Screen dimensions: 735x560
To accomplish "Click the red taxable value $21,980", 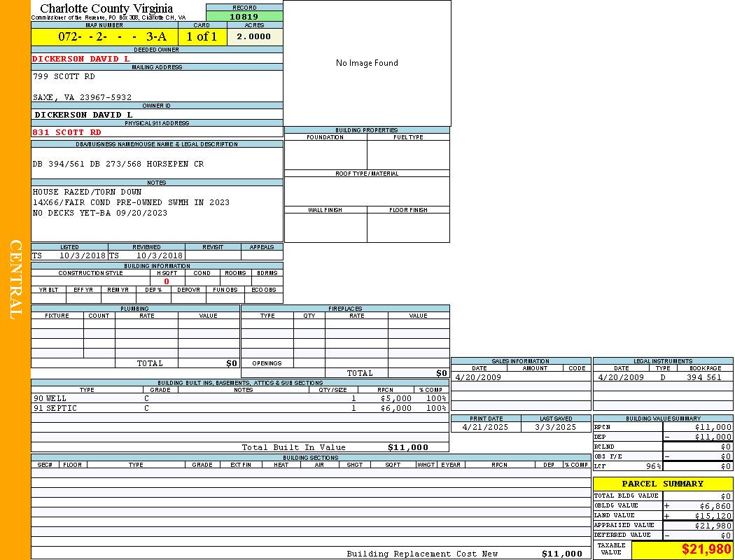I will (706, 549).
